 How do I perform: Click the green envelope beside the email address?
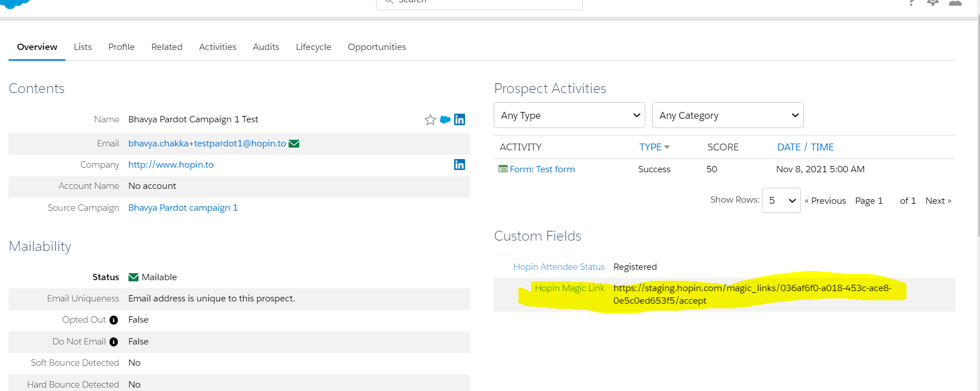pos(294,144)
